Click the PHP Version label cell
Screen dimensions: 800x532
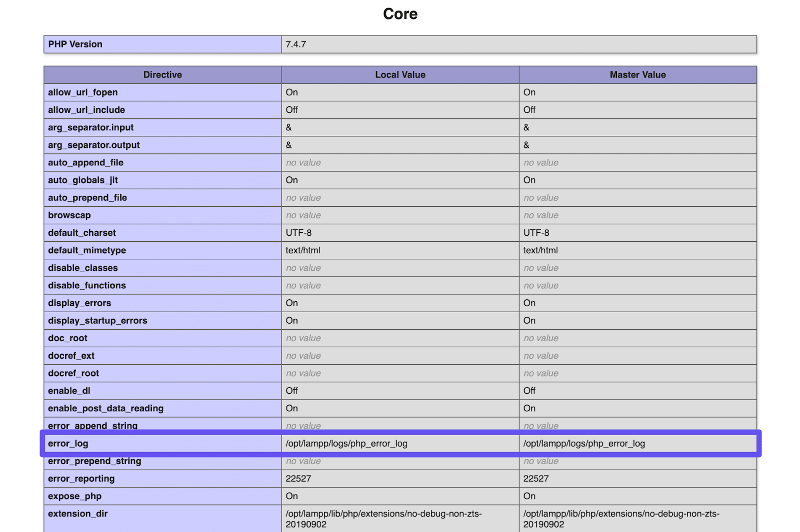click(x=75, y=44)
